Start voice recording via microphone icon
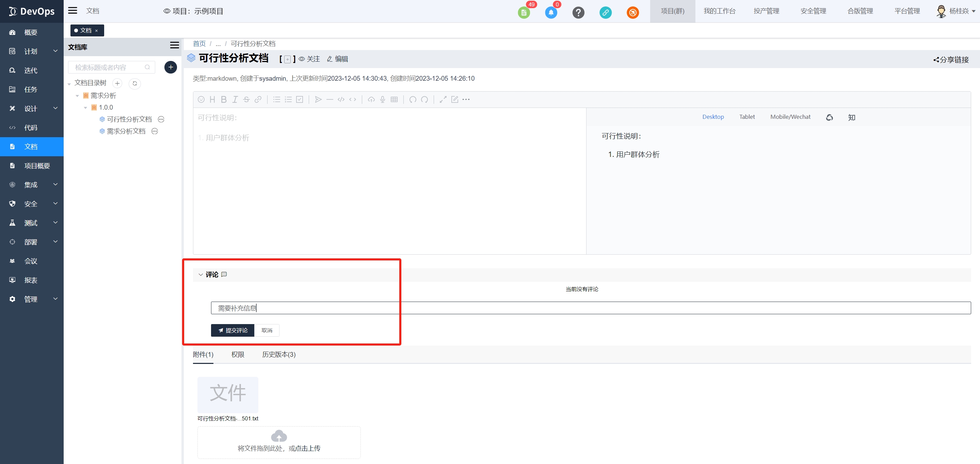The image size is (980, 464). click(383, 100)
